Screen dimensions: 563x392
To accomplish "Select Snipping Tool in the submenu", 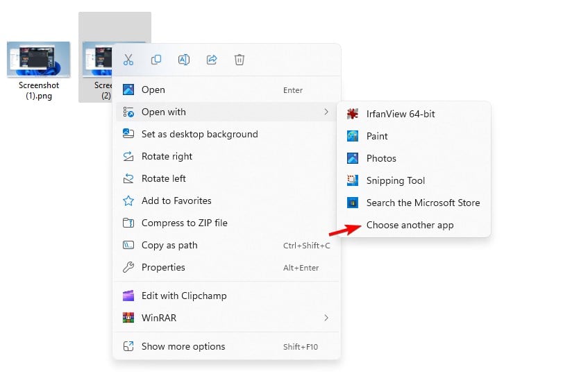I will 414,180.
